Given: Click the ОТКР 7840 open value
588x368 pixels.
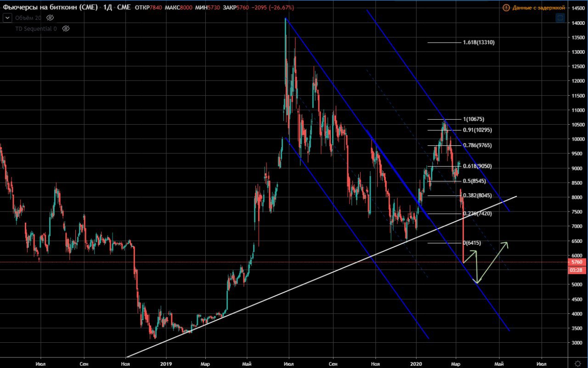Looking at the screenshot, I should [x=148, y=8].
